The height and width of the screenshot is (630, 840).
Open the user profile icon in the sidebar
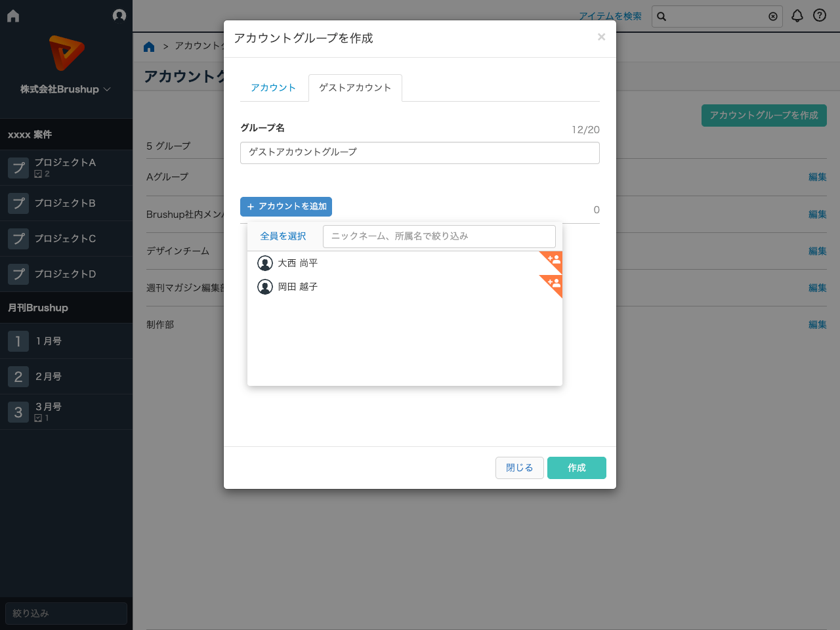[x=119, y=15]
